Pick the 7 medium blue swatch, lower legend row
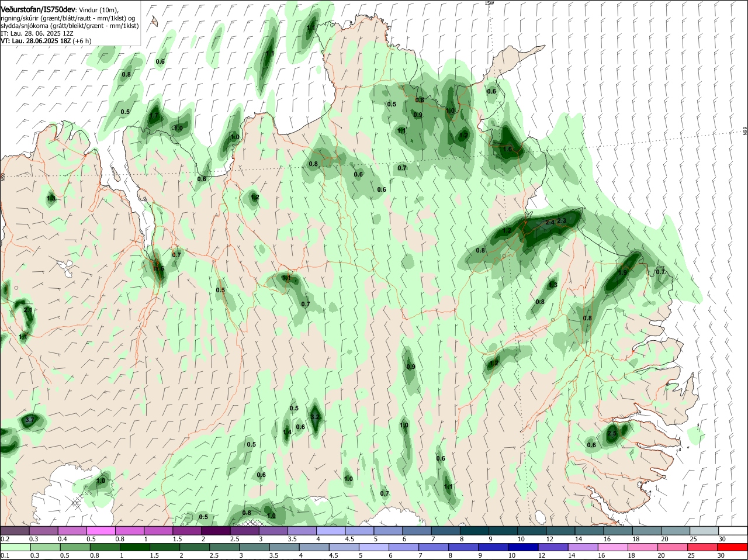The height and width of the screenshot is (560, 748). [x=433, y=547]
